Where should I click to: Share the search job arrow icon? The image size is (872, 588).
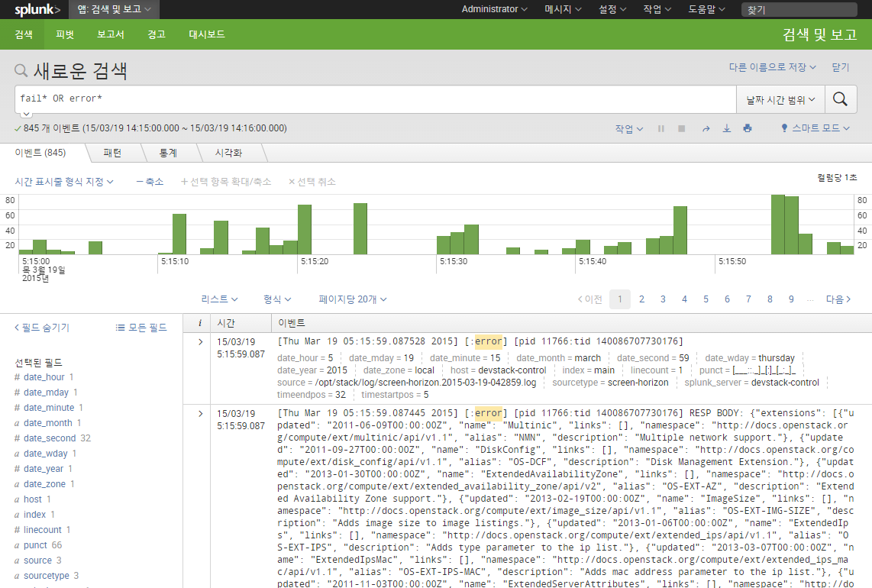point(706,128)
